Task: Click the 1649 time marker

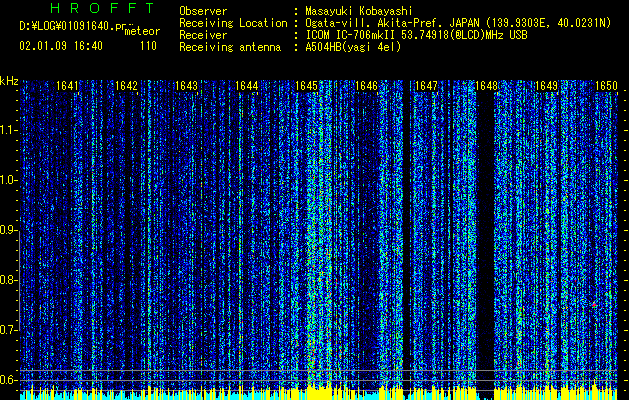Action: [x=546, y=86]
